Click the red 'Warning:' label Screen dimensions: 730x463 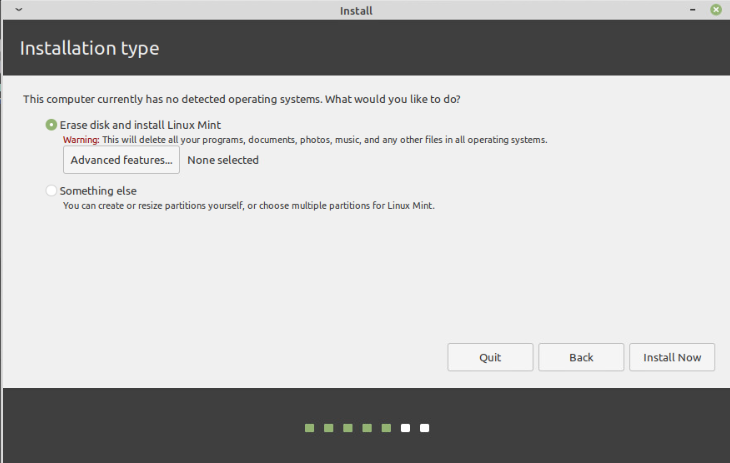81,140
